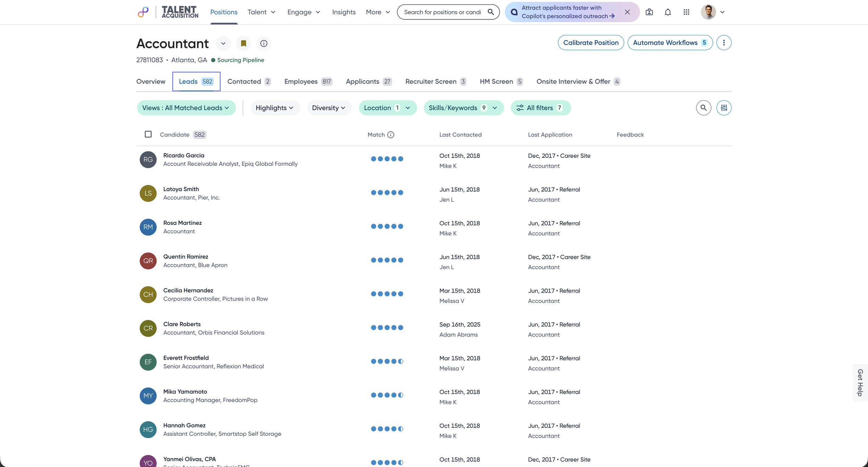Click the Calibrate Position button
Image resolution: width=868 pixels, height=467 pixels.
click(x=591, y=43)
